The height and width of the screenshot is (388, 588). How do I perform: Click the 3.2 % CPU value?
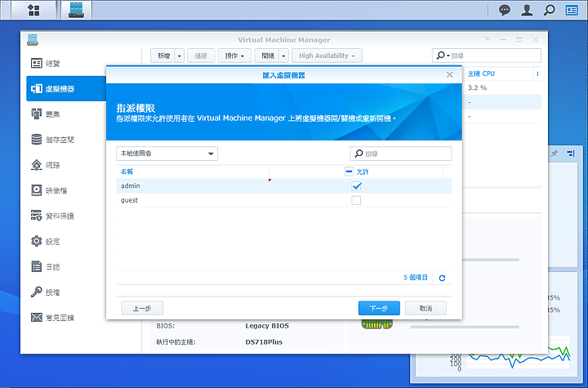click(x=477, y=87)
